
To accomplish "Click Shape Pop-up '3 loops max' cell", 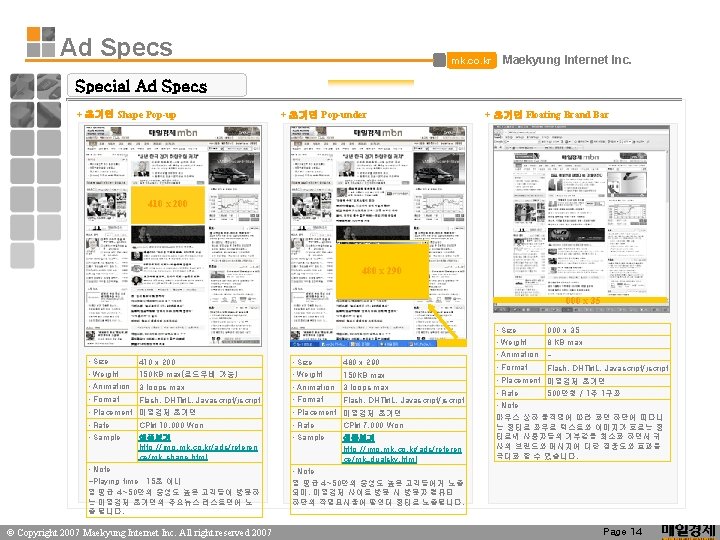I will pos(200,387).
